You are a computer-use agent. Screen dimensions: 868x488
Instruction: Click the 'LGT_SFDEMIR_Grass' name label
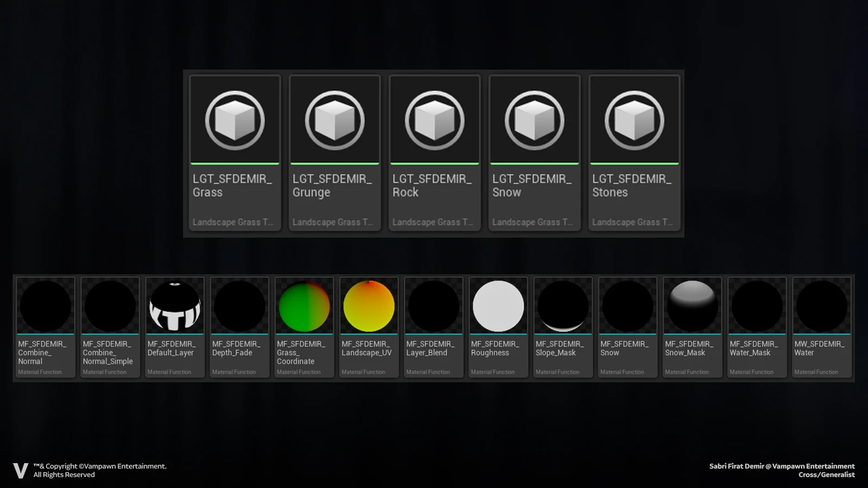tap(232, 185)
